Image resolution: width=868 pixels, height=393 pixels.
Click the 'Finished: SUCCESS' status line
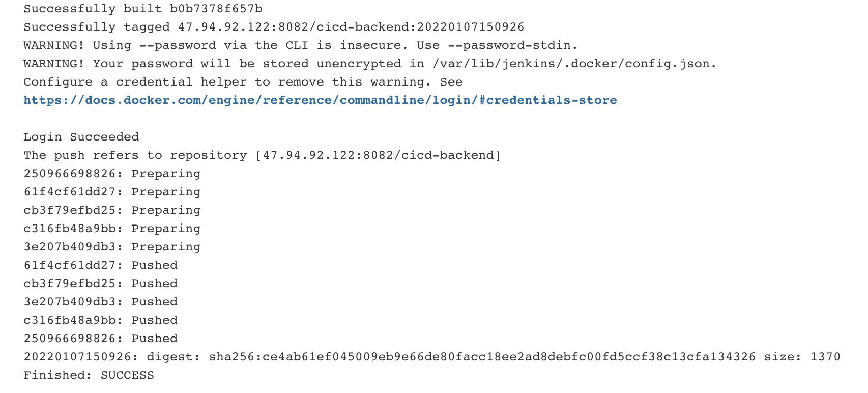[x=89, y=375]
